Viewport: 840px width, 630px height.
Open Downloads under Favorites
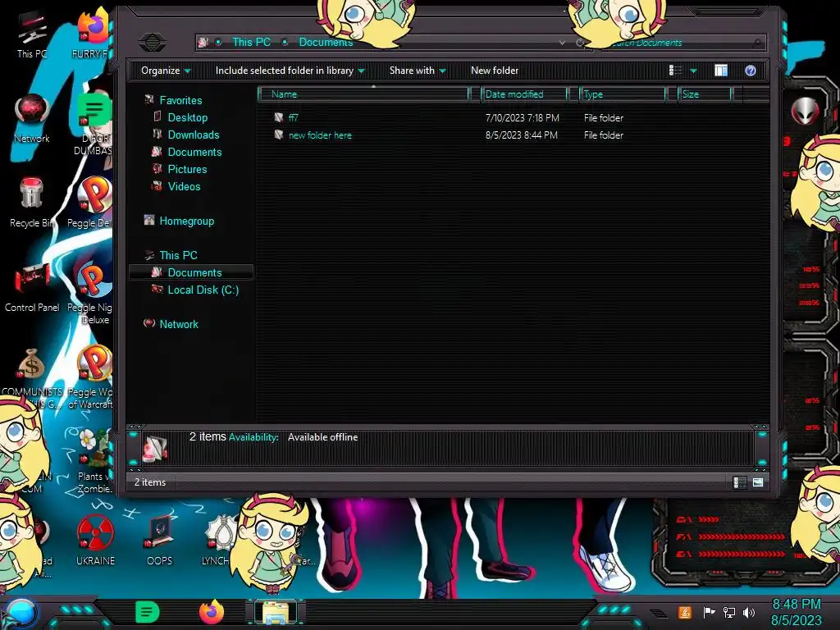click(x=194, y=135)
